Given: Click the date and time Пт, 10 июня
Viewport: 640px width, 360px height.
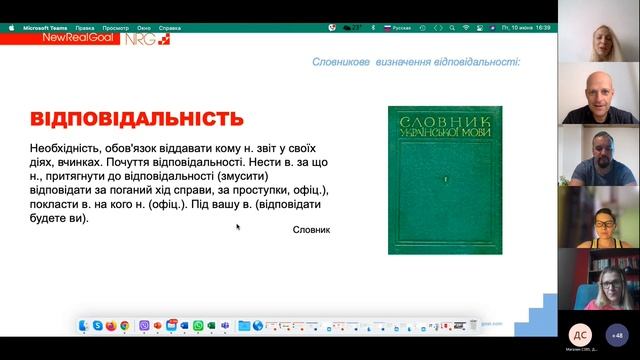Looking at the screenshot, I should click(526, 28).
